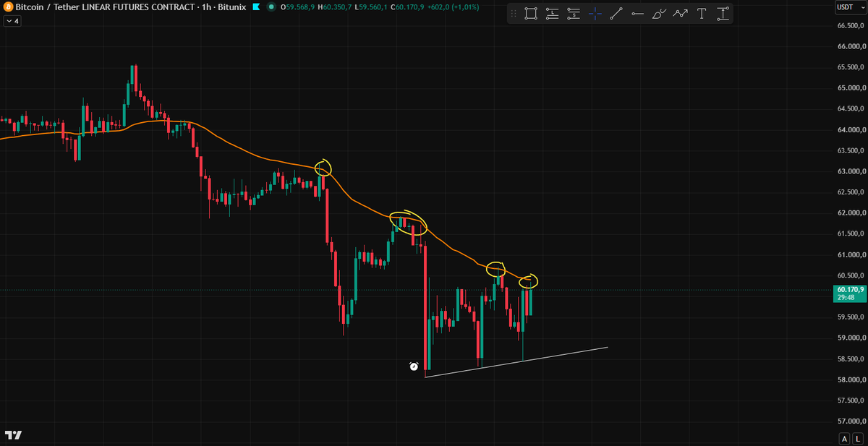Screen dimensions: 868x446
Task: Toggle log scale with the L button
Action: pos(857,439)
